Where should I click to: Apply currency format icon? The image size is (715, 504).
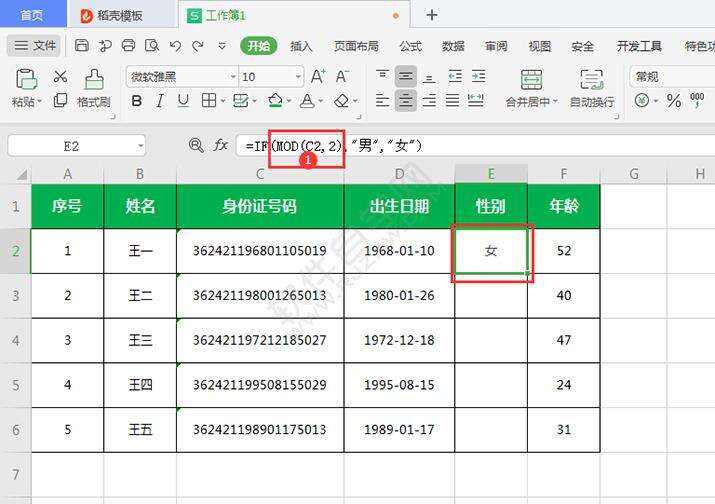[x=642, y=100]
